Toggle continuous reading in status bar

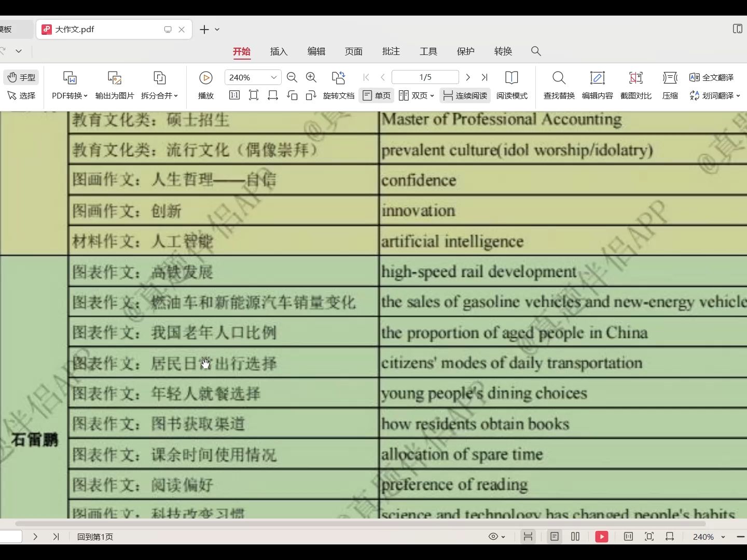[528, 537]
